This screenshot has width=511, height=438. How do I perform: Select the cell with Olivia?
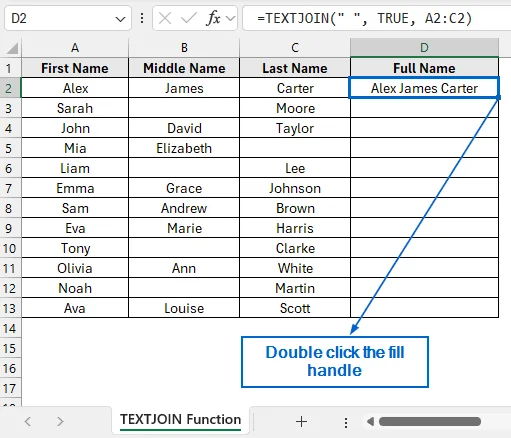pyautogui.click(x=75, y=268)
